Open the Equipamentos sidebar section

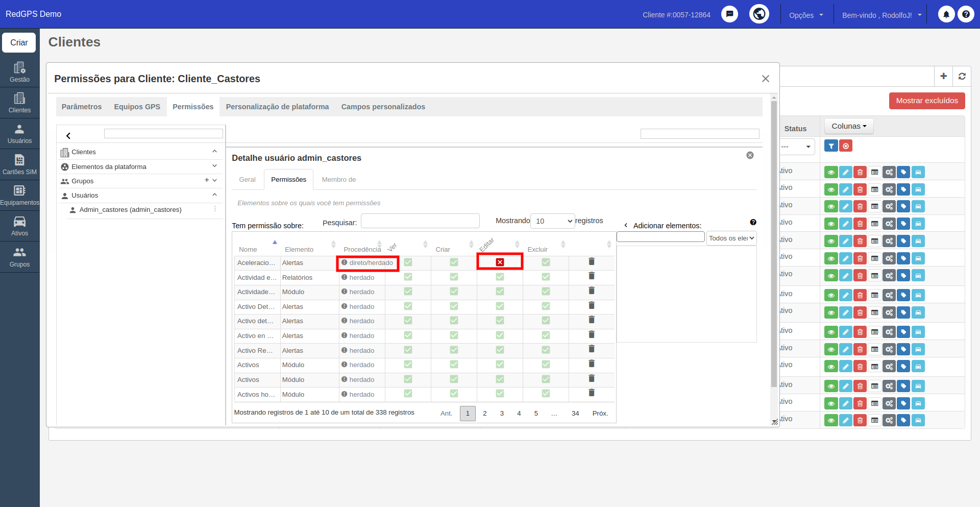[x=19, y=196]
